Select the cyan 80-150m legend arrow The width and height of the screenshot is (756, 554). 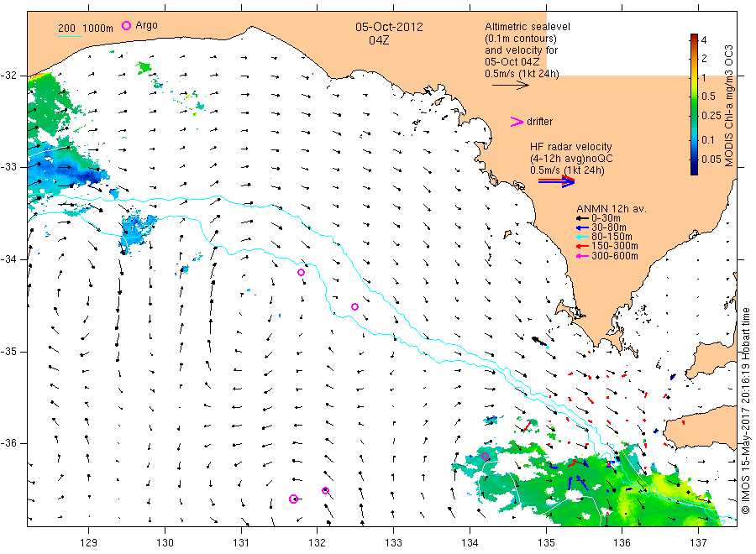click(582, 237)
